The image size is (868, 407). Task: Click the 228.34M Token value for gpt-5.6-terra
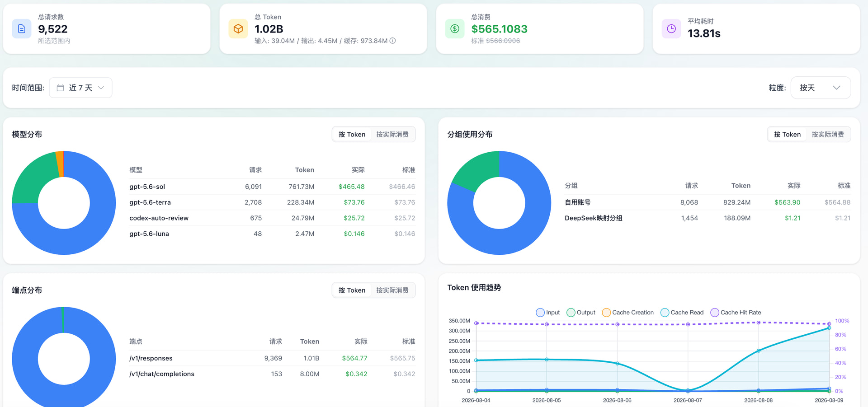[x=301, y=202]
